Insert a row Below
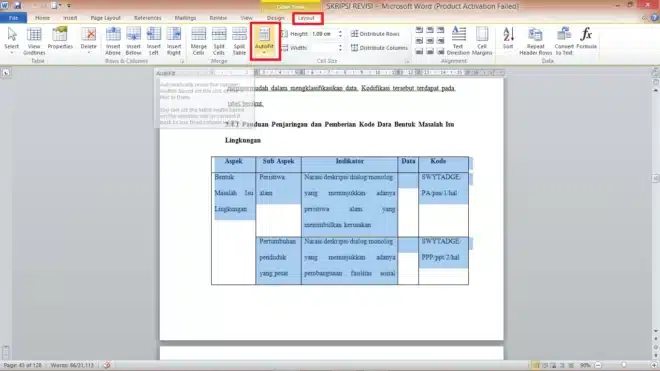This screenshot has width=660, height=371. [x=133, y=40]
